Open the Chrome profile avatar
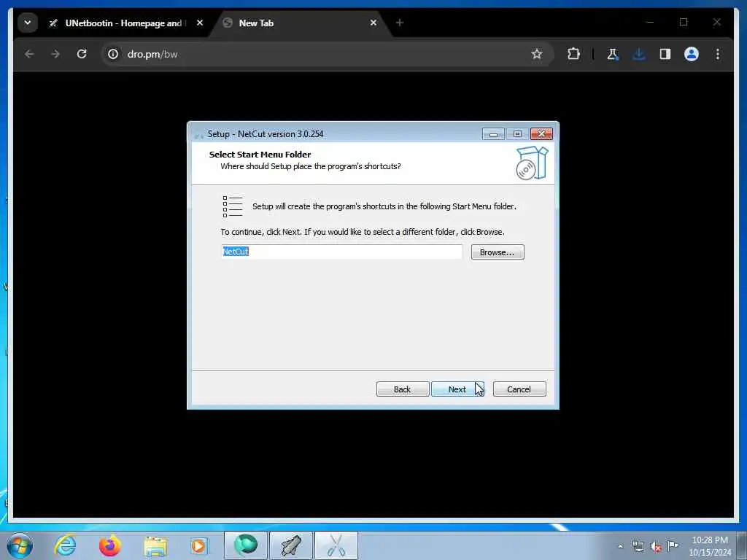The height and width of the screenshot is (560, 747). tap(692, 54)
